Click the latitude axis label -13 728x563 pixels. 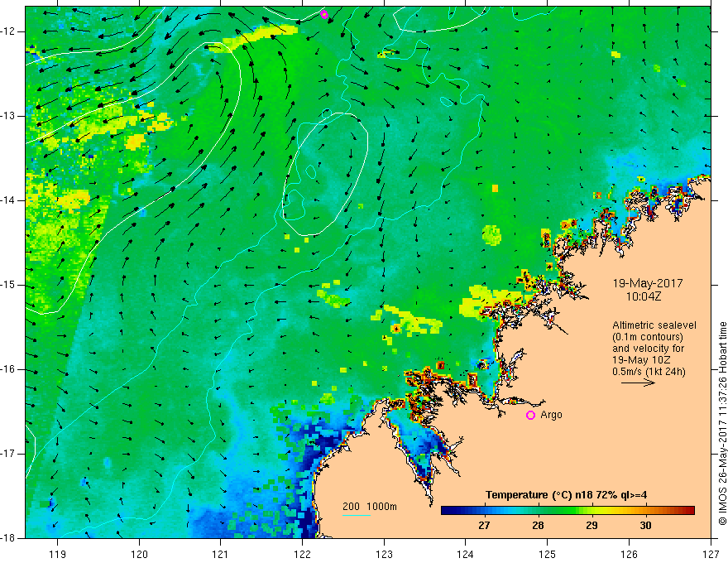[9, 116]
